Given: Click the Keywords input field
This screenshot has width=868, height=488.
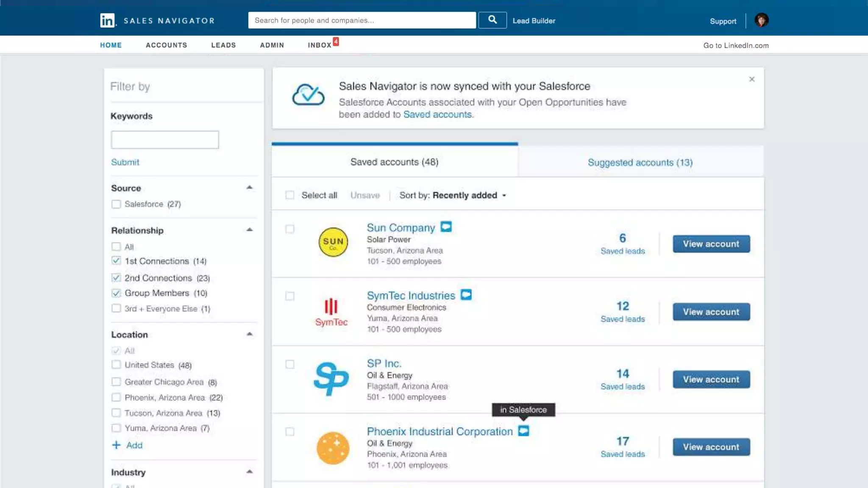Looking at the screenshot, I should pyautogui.click(x=165, y=140).
